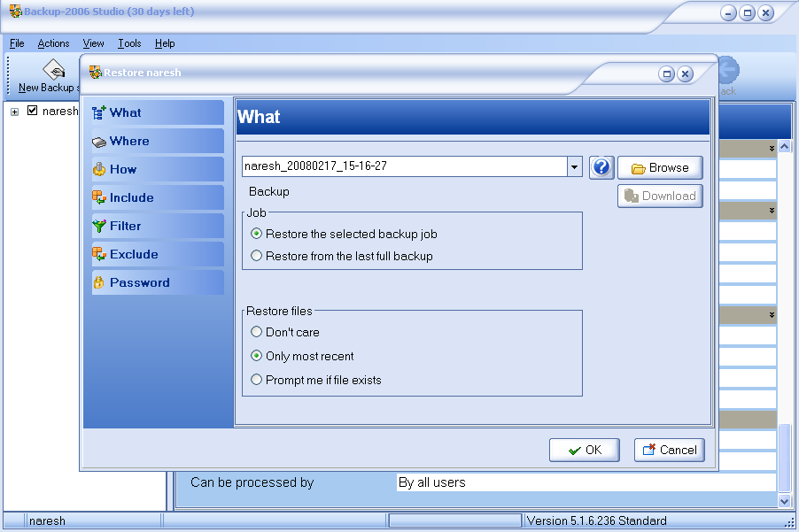The image size is (799, 532).
Task: Click the scroll down arrow in properties panel
Action: tap(784, 501)
